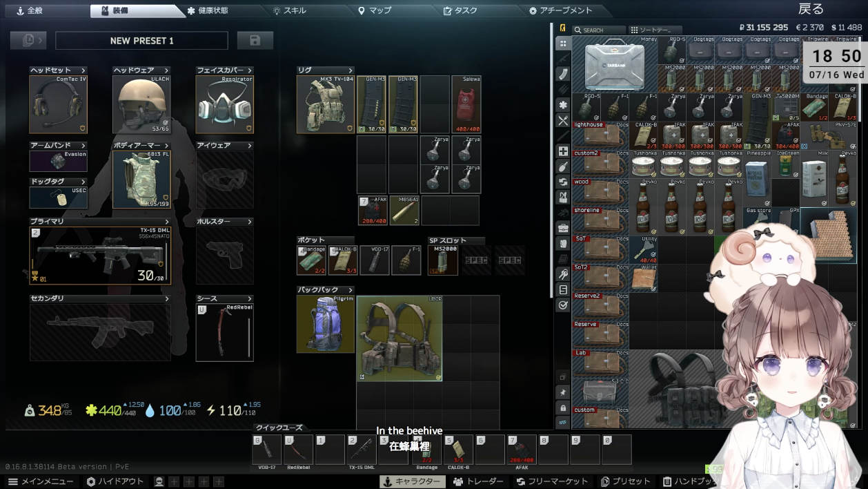The height and width of the screenshot is (489, 868).
Task: Go to ハイドアウト in bottom bar
Action: (115, 481)
